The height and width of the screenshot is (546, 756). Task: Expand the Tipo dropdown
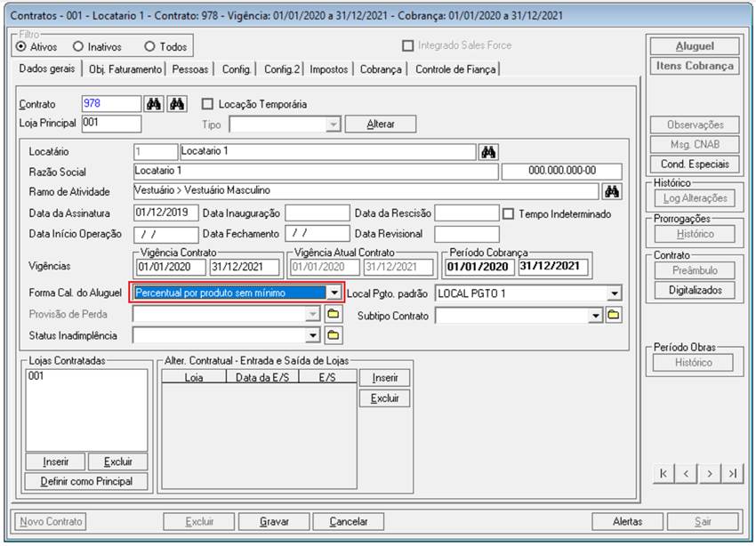point(334,124)
